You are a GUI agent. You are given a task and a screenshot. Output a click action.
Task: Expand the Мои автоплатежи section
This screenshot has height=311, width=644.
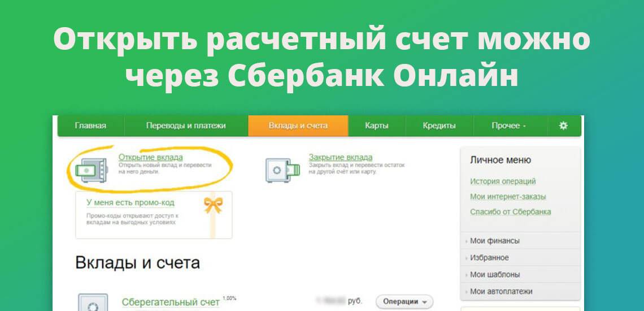coord(520,291)
